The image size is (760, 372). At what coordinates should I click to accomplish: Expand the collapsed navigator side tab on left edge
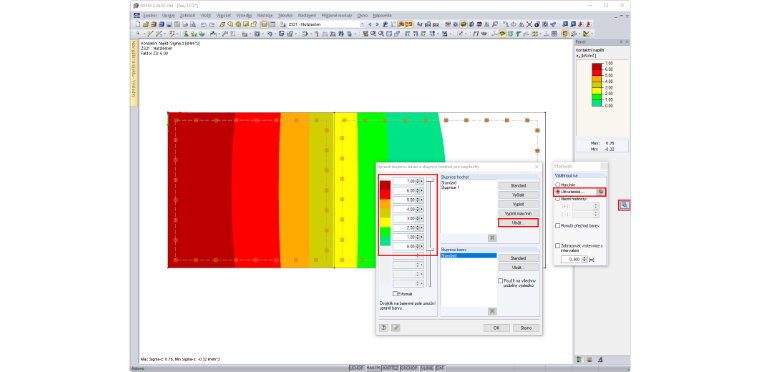coord(133,72)
